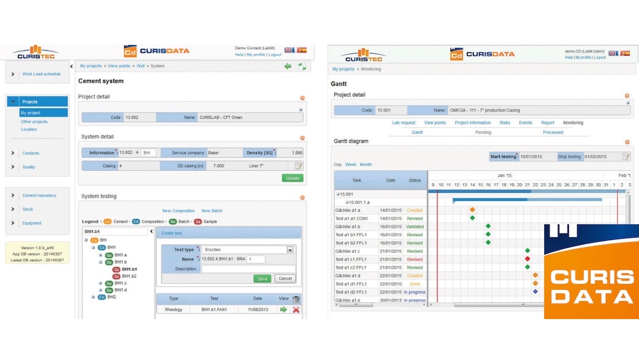Delete the BHI1.b1.FAN1 test with the red X
The image size is (639, 364).
(296, 309)
